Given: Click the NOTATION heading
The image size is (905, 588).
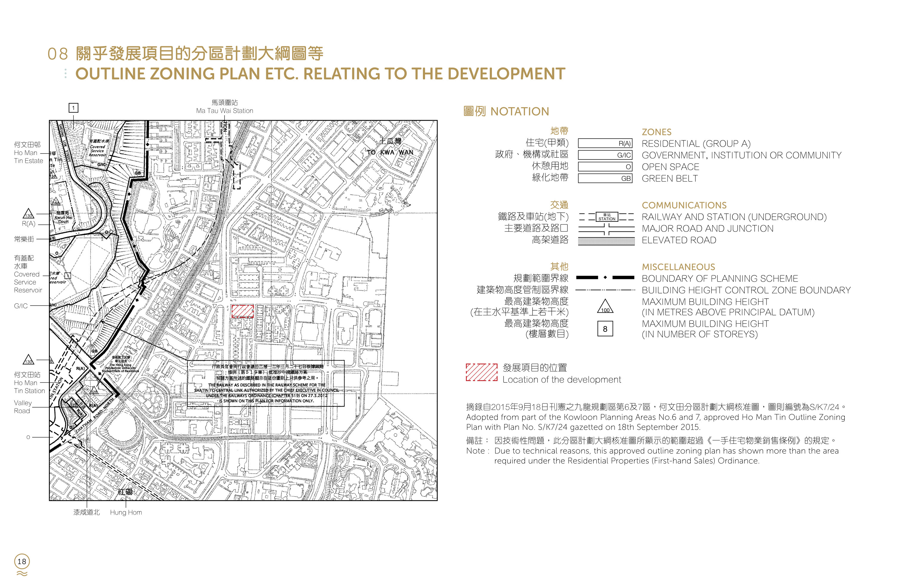Looking at the screenshot, I should 506,111.
